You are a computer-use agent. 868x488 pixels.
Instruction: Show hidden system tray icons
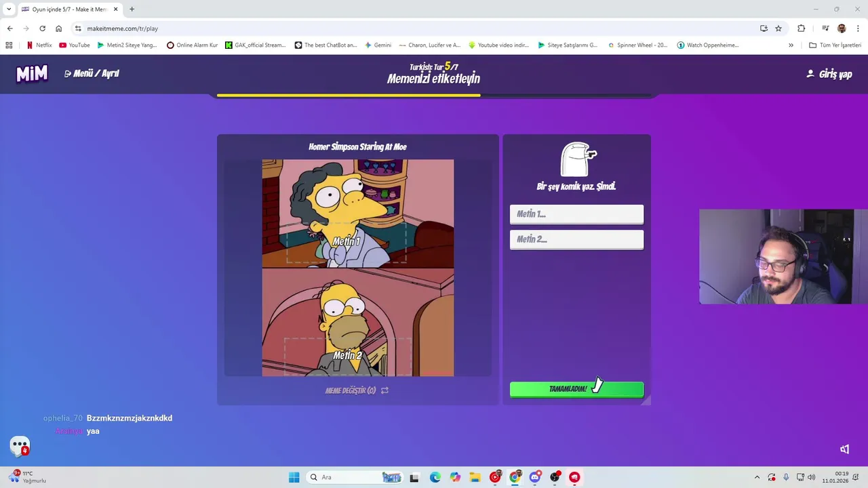(757, 477)
